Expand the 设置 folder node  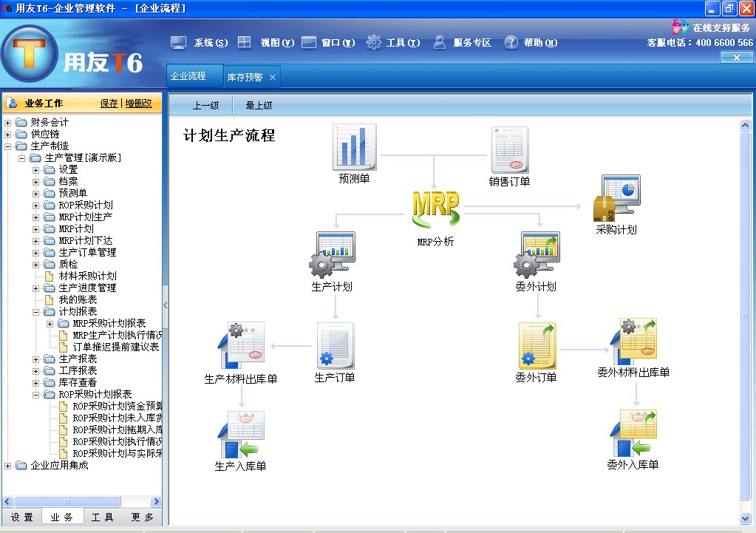coord(35,170)
